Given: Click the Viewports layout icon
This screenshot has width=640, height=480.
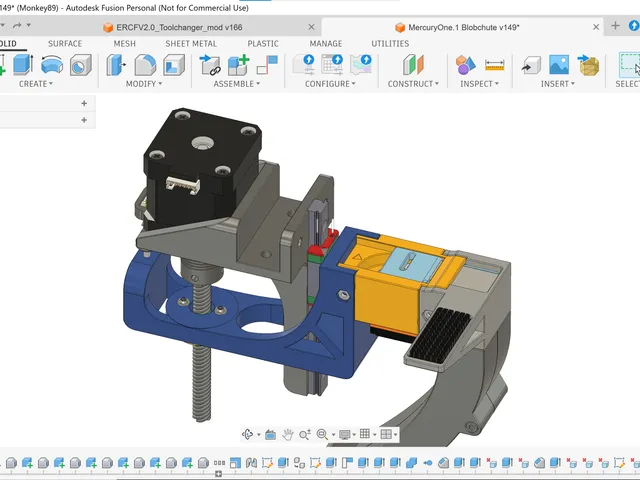Looking at the screenshot, I should [386, 434].
